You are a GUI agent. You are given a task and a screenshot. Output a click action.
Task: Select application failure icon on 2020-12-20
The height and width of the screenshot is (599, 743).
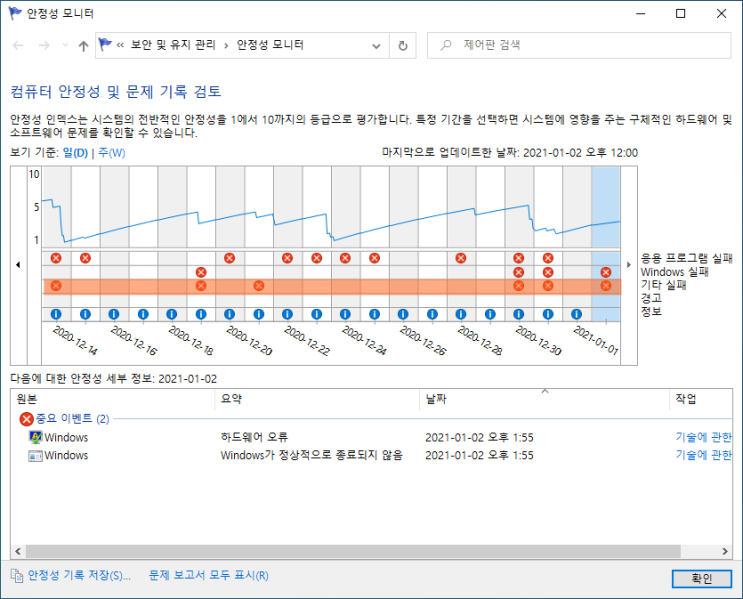[229, 258]
